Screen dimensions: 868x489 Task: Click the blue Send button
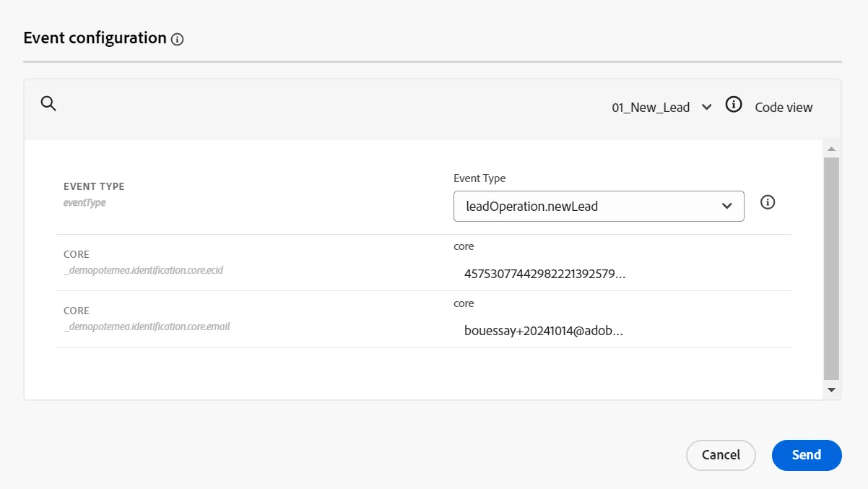[x=807, y=455]
